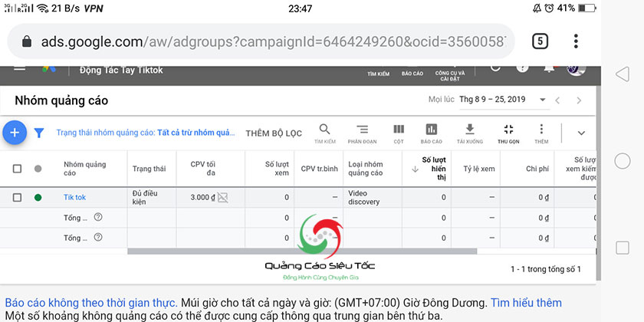Screen dimensions: 644x322
Task: Tap the lock icon in address bar
Action: 27,41
